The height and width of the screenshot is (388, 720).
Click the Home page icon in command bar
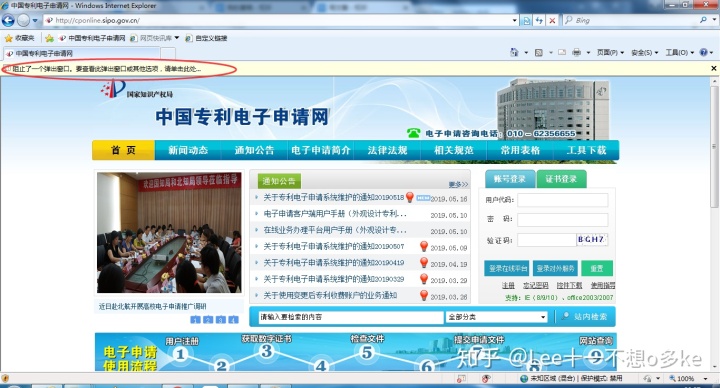[514, 52]
